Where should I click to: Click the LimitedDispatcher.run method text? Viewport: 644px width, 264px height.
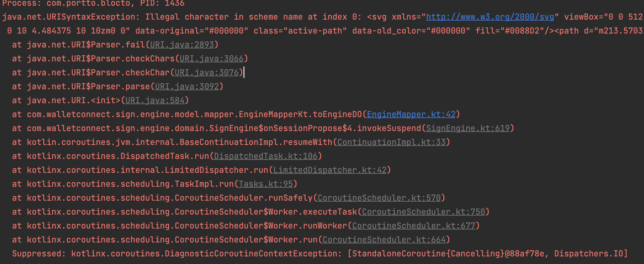click(x=216, y=170)
